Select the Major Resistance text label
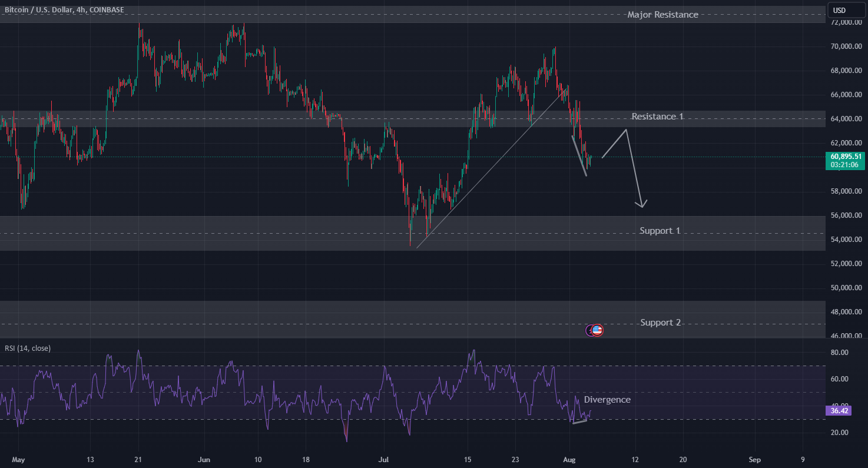The image size is (868, 468). [662, 15]
